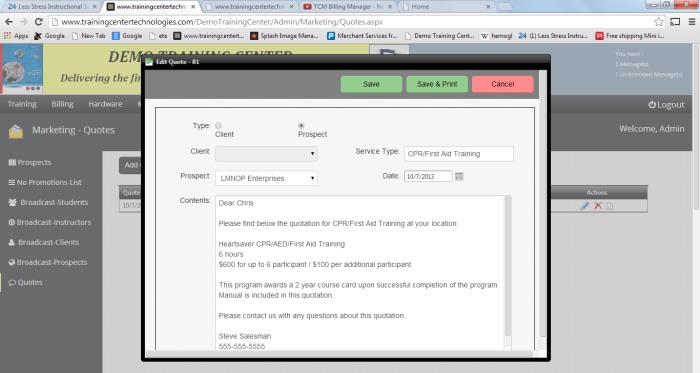700x373 pixels.
Task: Click the copy icon in Actions column
Action: [x=609, y=206]
